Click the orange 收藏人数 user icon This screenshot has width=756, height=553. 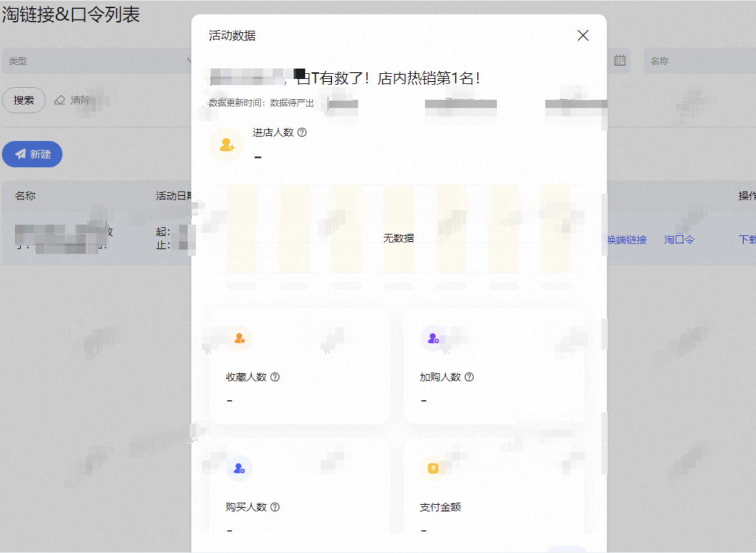pyautogui.click(x=239, y=338)
